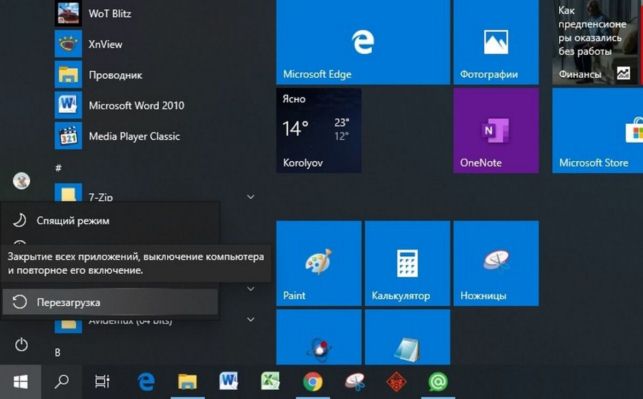The height and width of the screenshot is (399, 643).
Task: Launch the OneNote tile
Action: (496, 130)
